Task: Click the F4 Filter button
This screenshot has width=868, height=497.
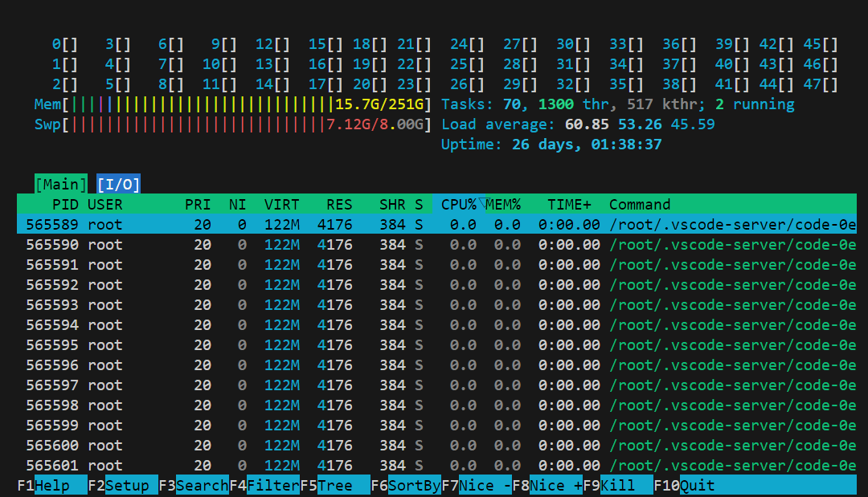Action: click(264, 486)
